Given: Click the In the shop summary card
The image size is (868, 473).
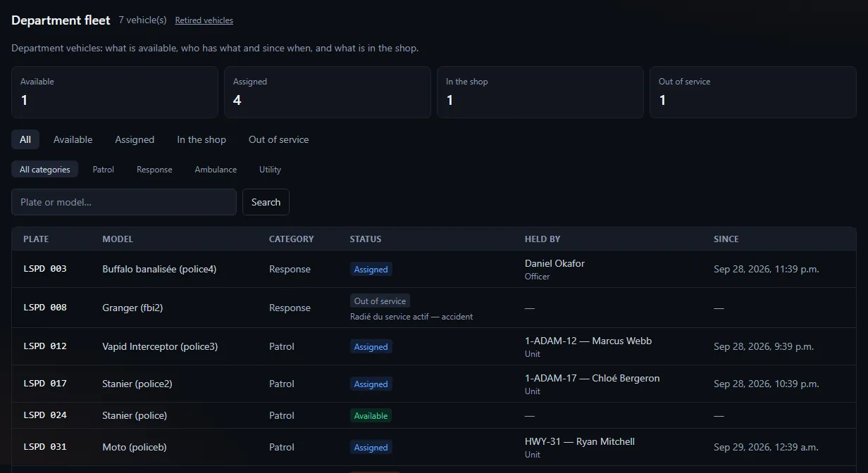Looking at the screenshot, I should (x=540, y=92).
